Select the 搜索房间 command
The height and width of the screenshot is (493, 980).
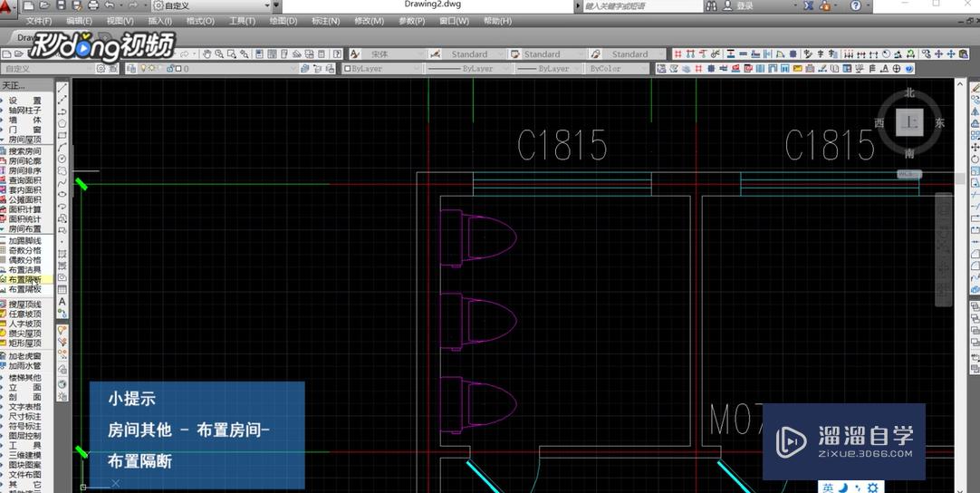tap(25, 150)
